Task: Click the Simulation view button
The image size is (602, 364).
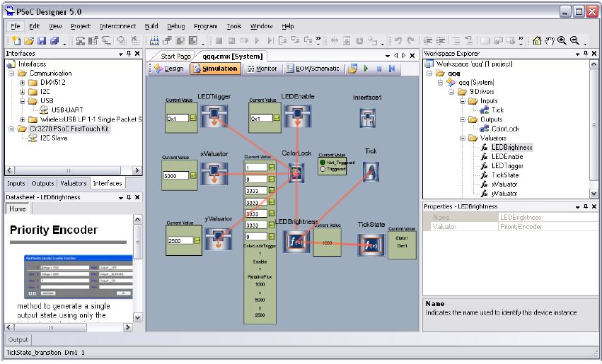Action: tap(215, 69)
